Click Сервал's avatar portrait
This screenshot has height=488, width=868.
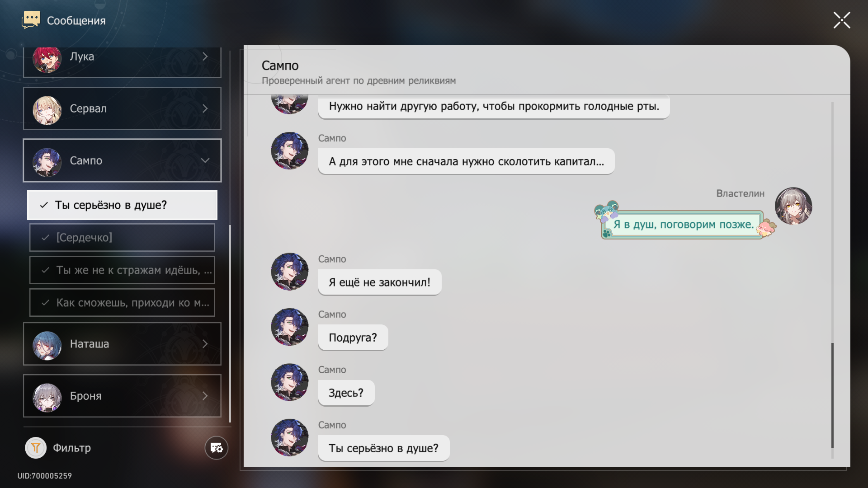click(47, 110)
